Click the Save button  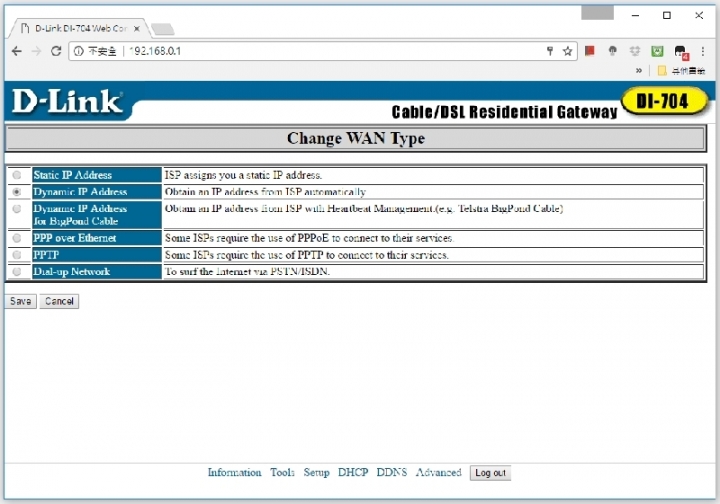[21, 301]
